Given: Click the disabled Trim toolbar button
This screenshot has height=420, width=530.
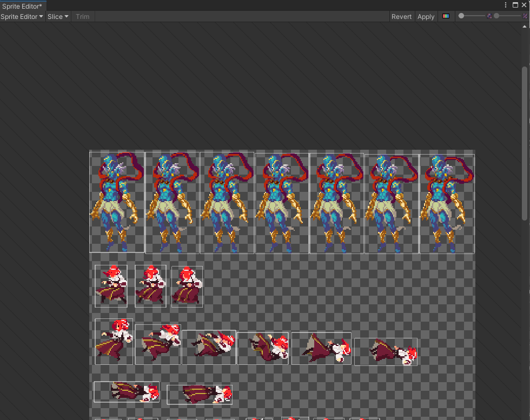Looking at the screenshot, I should [x=82, y=16].
